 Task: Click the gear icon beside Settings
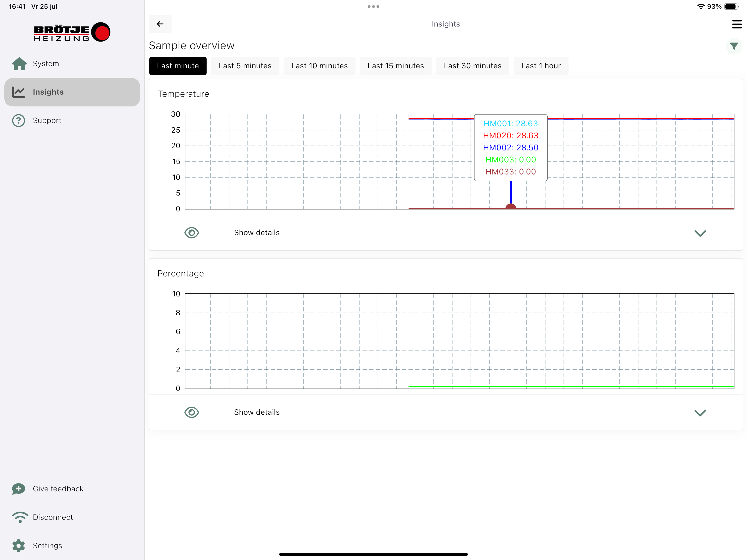(x=19, y=546)
